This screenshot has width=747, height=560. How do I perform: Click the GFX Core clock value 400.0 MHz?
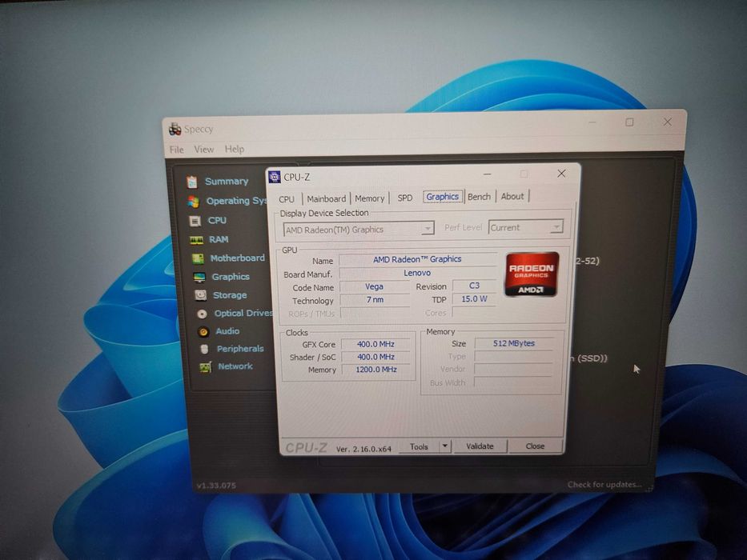click(x=376, y=344)
